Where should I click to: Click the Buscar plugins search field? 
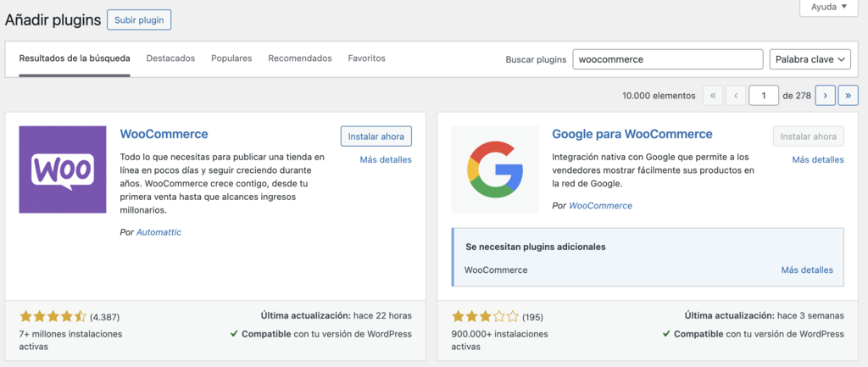point(668,59)
